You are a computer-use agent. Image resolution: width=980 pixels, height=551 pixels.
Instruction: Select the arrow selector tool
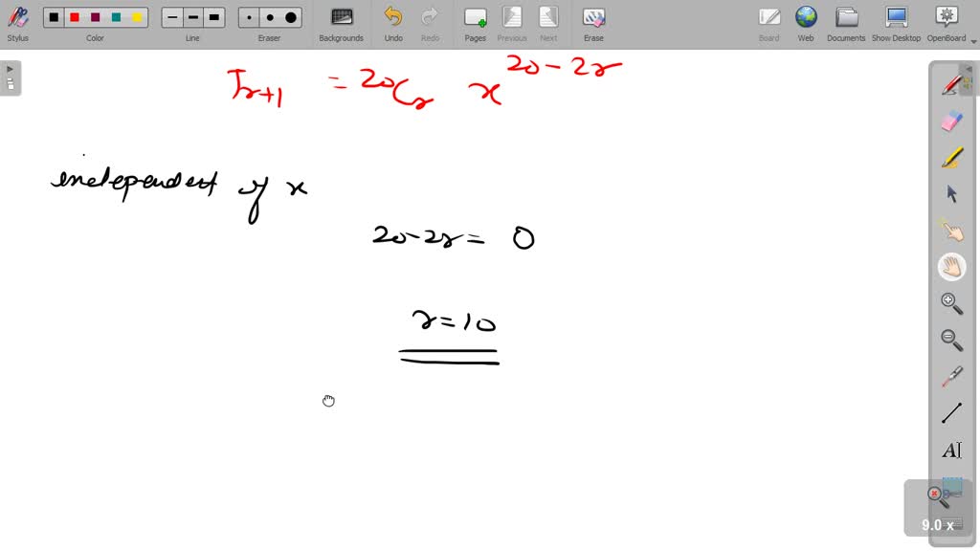(952, 193)
